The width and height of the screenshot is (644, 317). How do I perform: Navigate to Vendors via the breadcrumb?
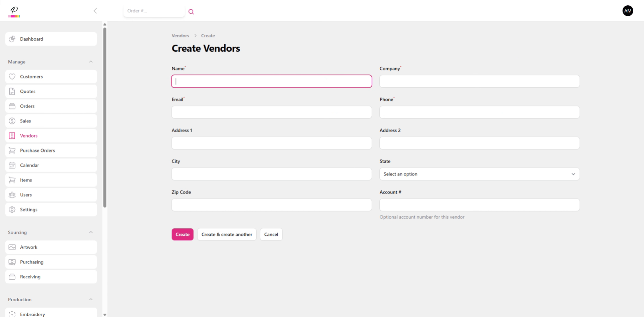click(x=180, y=36)
